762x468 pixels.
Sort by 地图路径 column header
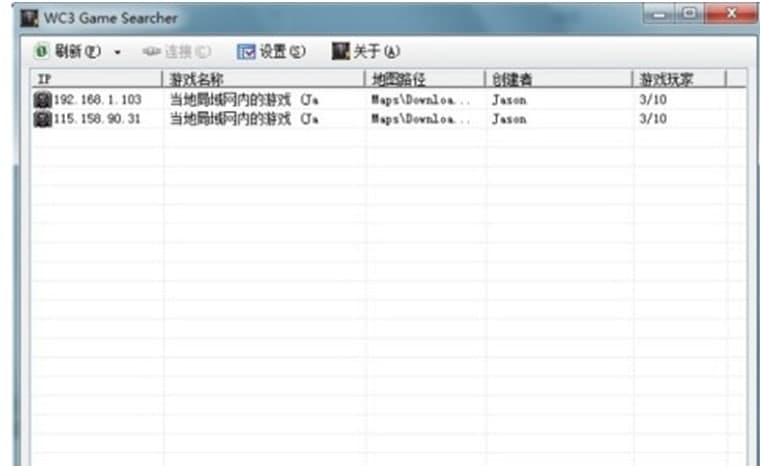click(x=425, y=79)
